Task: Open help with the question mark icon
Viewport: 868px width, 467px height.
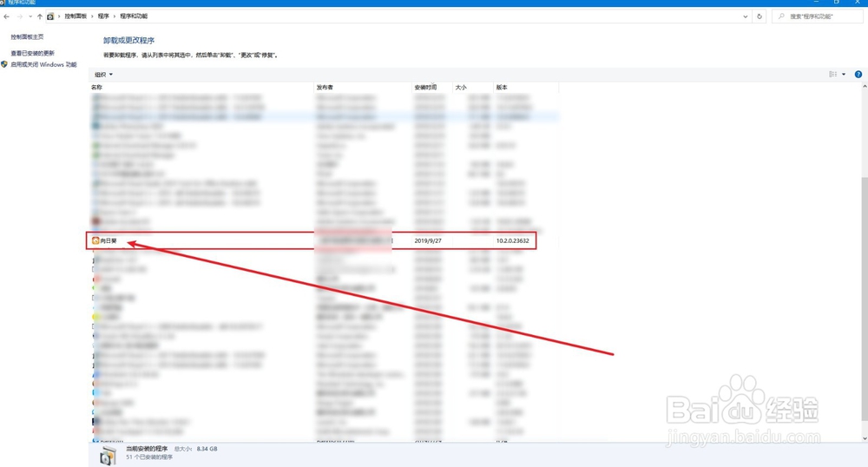Action: pyautogui.click(x=858, y=74)
